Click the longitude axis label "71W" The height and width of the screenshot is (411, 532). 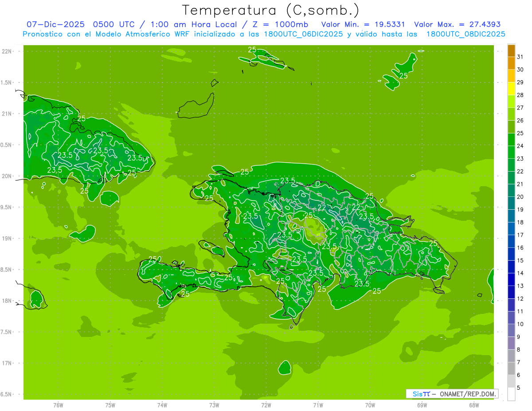click(x=318, y=405)
